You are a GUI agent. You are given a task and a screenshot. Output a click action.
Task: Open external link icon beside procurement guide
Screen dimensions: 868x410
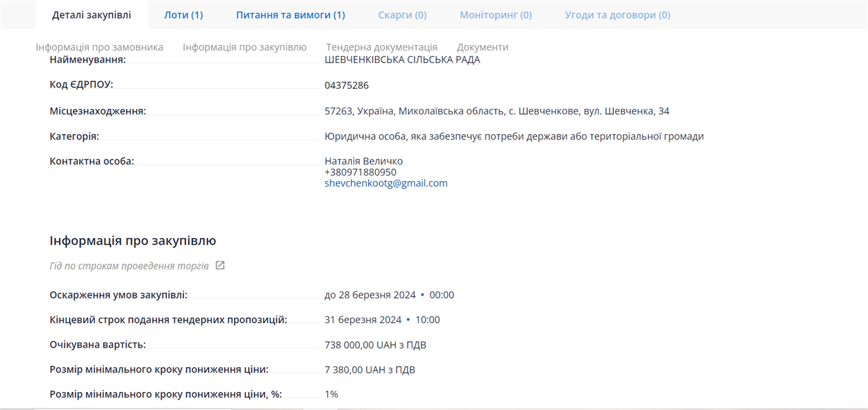coord(220,266)
